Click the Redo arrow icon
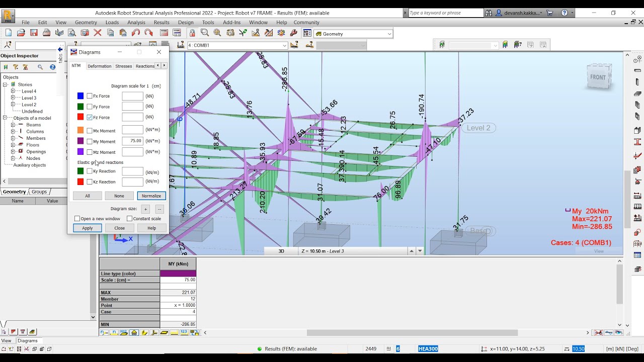This screenshot has height=362, width=644. point(148,33)
